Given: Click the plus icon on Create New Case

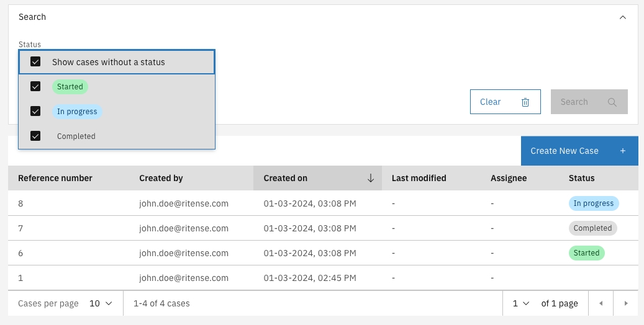Looking at the screenshot, I should (x=623, y=151).
